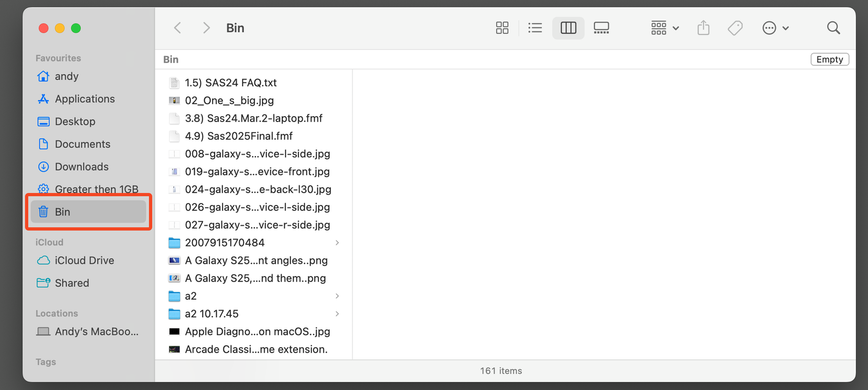Click the Empty button to empty the Bin
The width and height of the screenshot is (868, 390).
[x=830, y=59]
